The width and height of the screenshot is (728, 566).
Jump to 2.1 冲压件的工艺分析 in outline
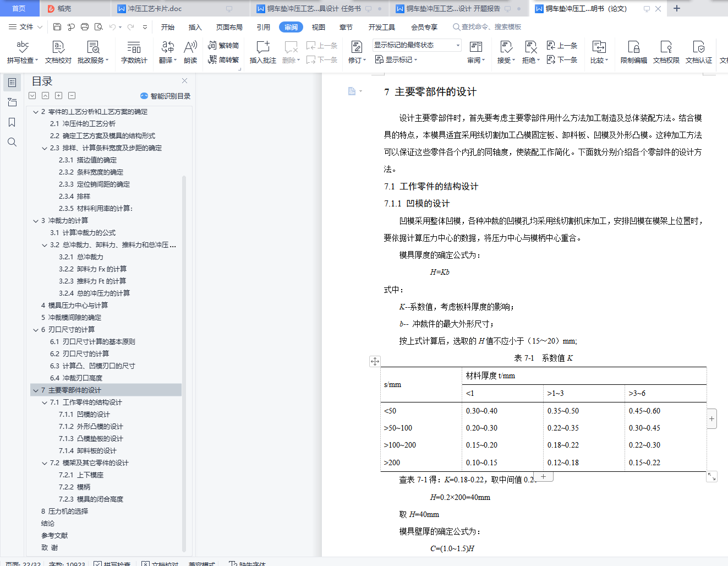pos(83,124)
